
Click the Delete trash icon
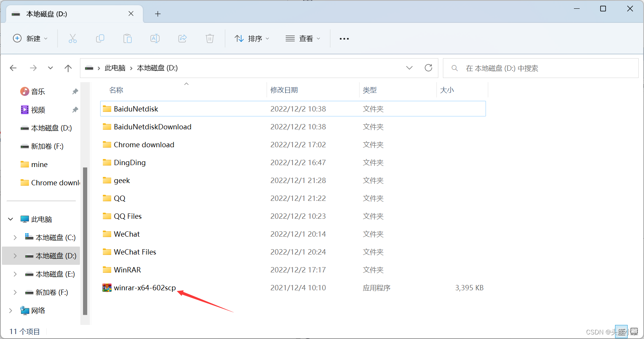click(210, 38)
